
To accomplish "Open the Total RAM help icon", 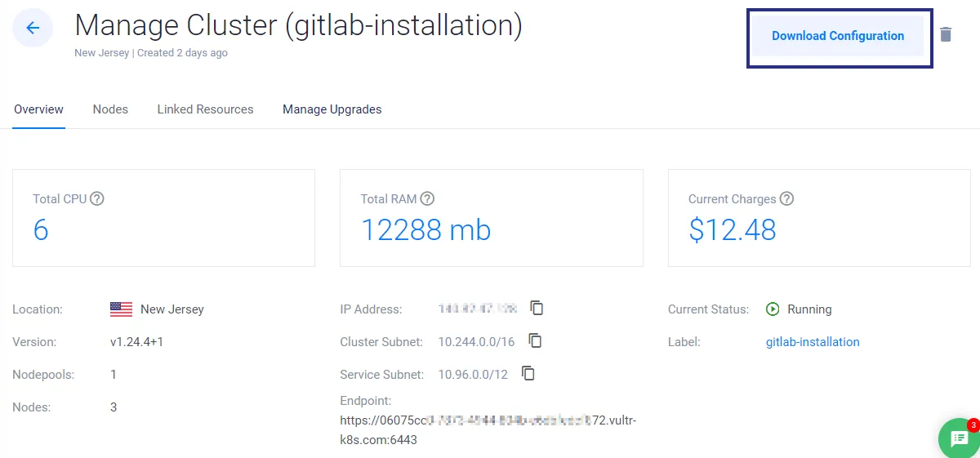I will pyautogui.click(x=427, y=198).
